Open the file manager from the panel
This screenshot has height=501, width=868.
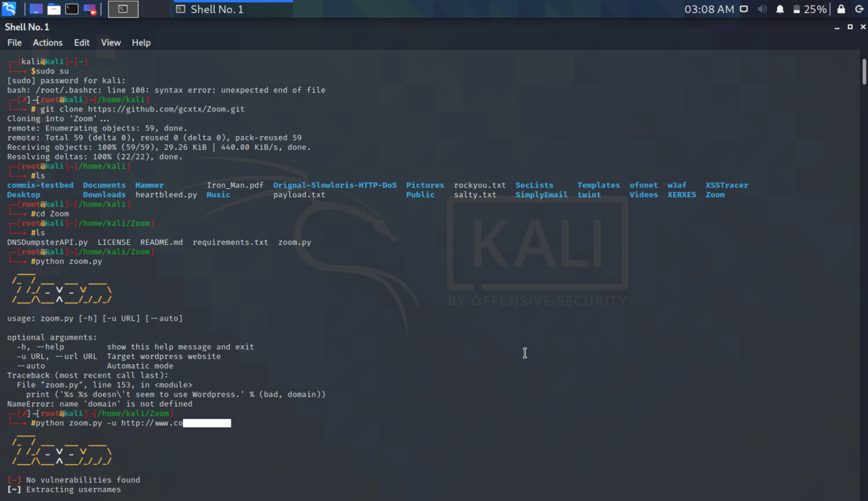54,9
